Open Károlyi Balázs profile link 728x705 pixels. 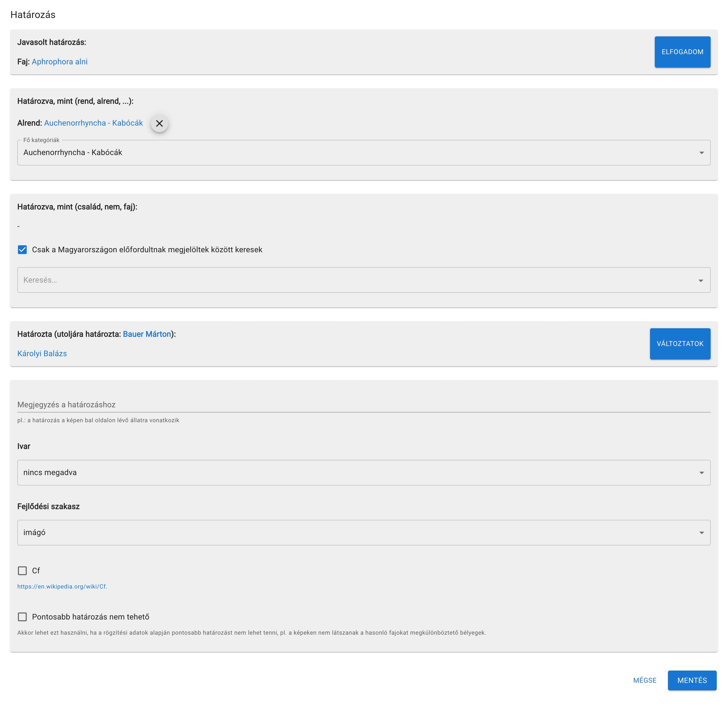[x=42, y=353]
